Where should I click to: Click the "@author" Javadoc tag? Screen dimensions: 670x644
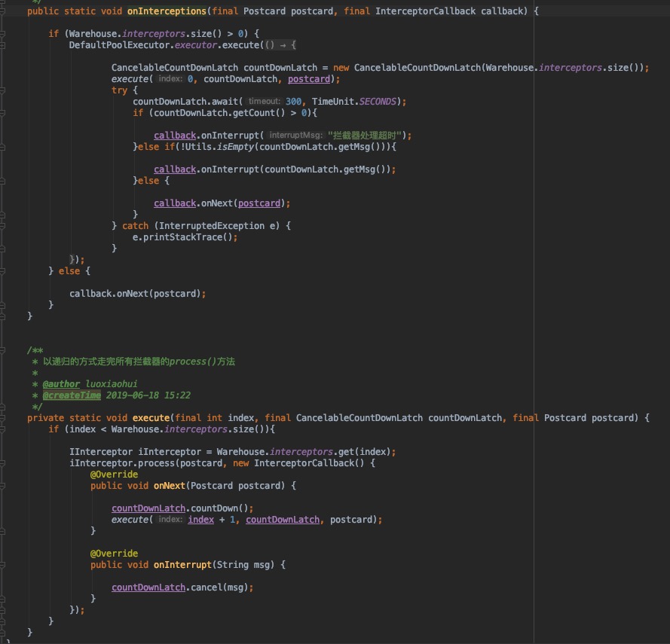[61, 384]
